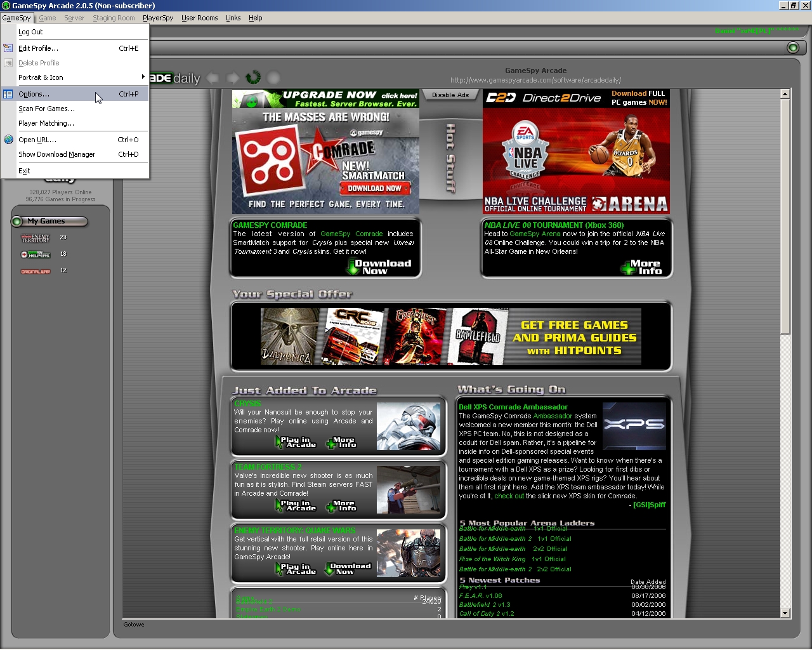Click the gray stop loading icon
812x650 pixels.
click(273, 78)
